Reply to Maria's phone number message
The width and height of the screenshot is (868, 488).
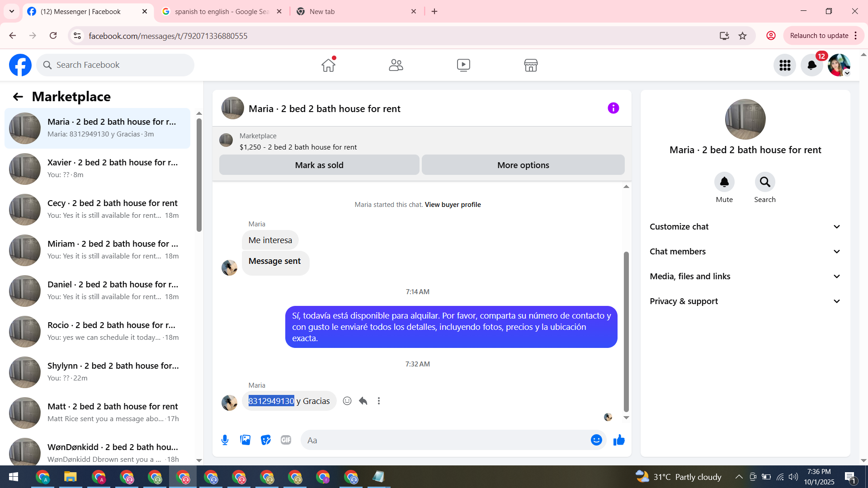(x=363, y=401)
